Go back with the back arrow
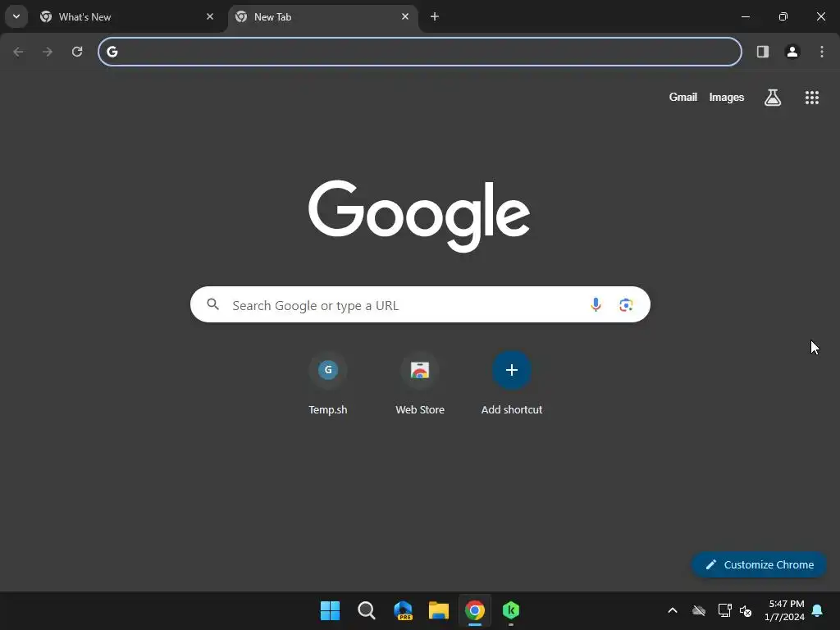Screen dimensions: 840x630 [x=18, y=52]
